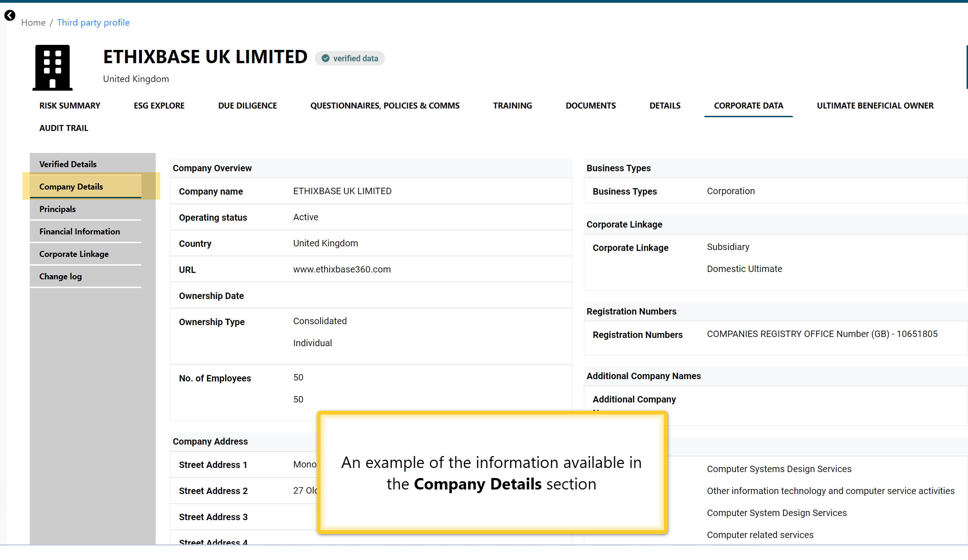Open Corporate Linkage sidebar section
Screen dimensions: 968x560
click(x=86, y=254)
